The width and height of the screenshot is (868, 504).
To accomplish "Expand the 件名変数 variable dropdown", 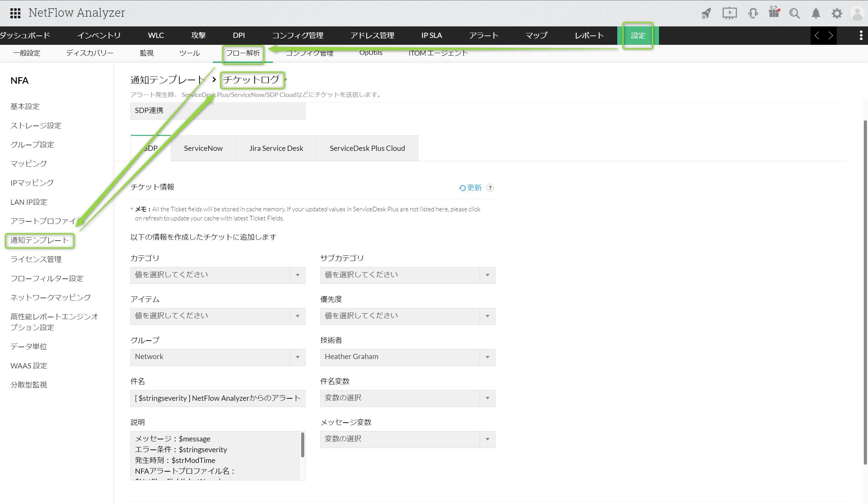I will tap(408, 398).
